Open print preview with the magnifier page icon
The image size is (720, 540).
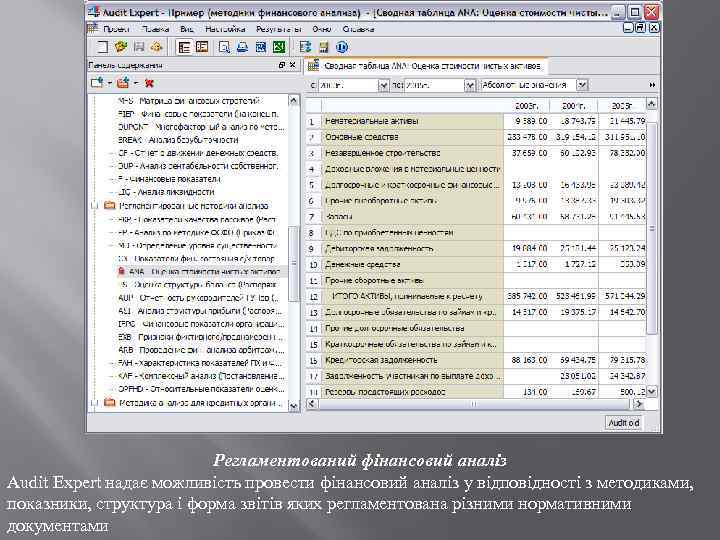tap(224, 47)
